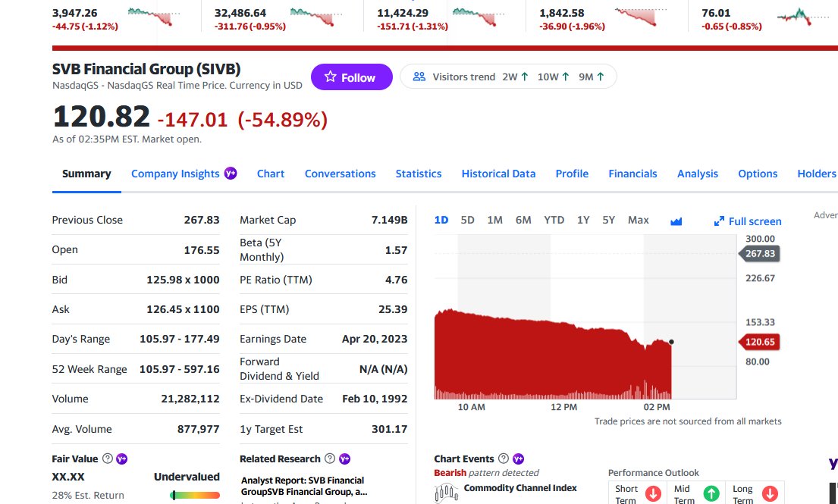Click the Chart Events help question mark
Image resolution: width=838 pixels, height=504 pixels.
pyautogui.click(x=504, y=459)
